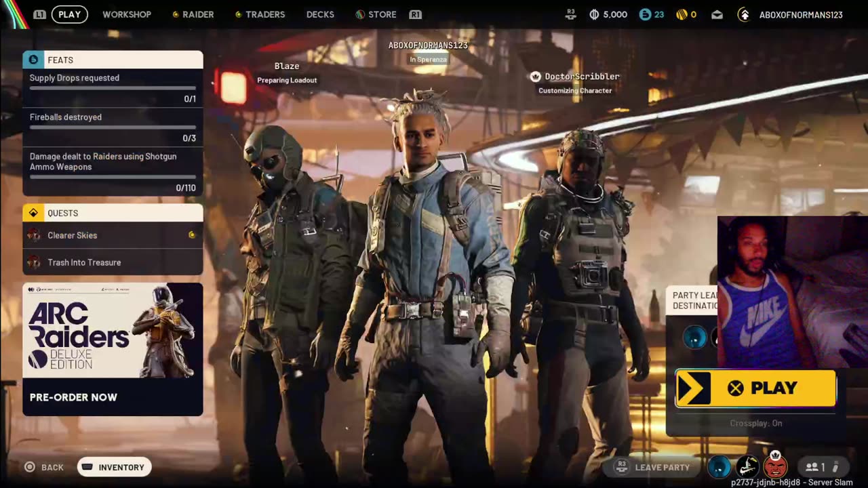The height and width of the screenshot is (488, 868).
Task: Click the L1 shoulder button icon
Action: (x=40, y=14)
